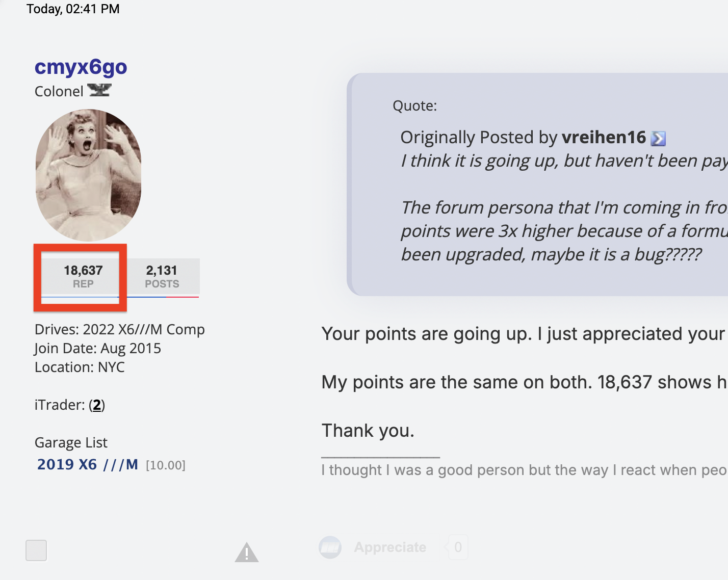Click the quoted author name vreihen16
The image size is (728, 580).
[604, 138]
